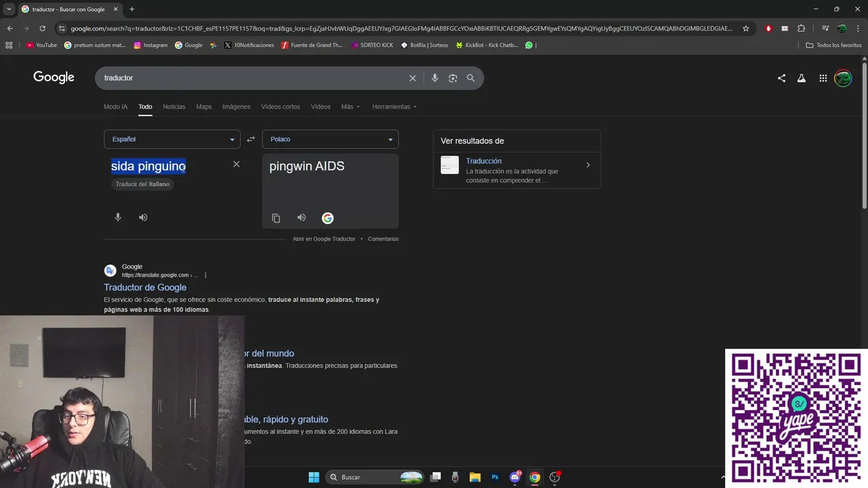Open BotRix Sorteos bookmark
The width and height of the screenshot is (868, 488).
click(425, 45)
